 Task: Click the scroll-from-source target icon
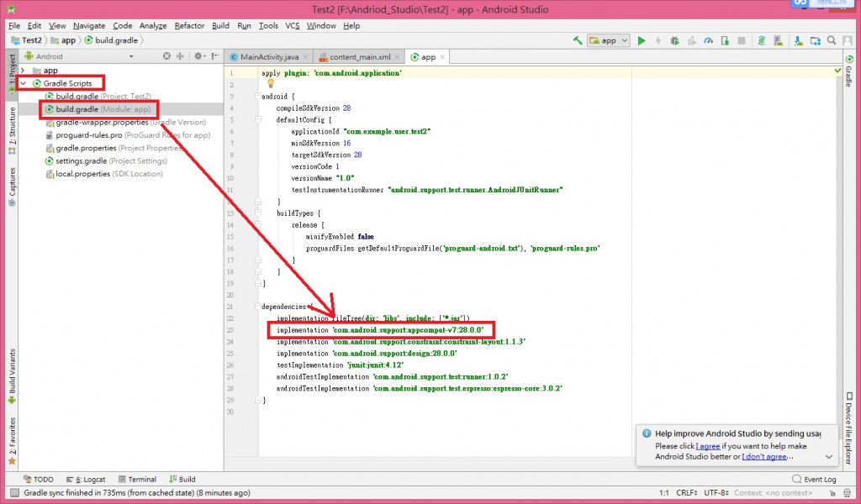click(x=166, y=56)
